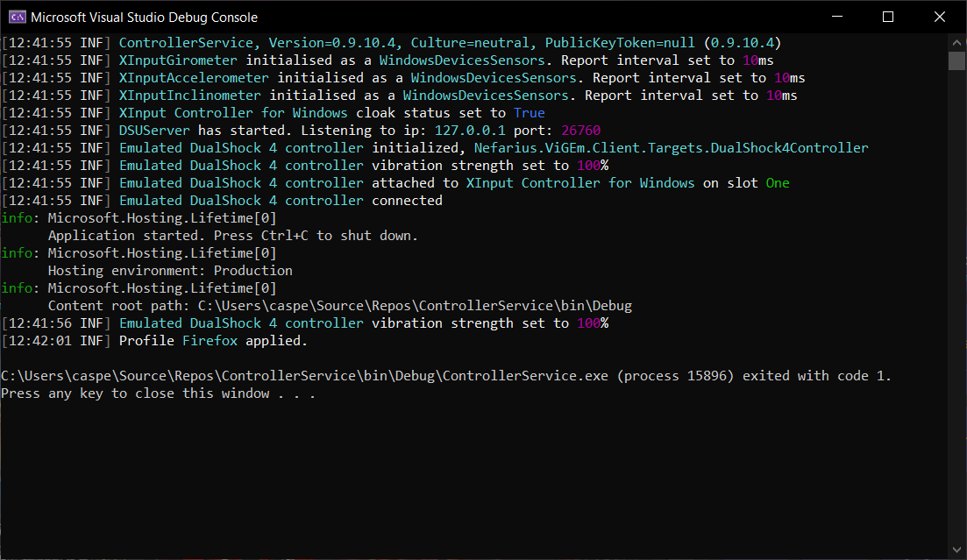Click the scrollbar up arrow
The image size is (967, 560).
pos(956,43)
